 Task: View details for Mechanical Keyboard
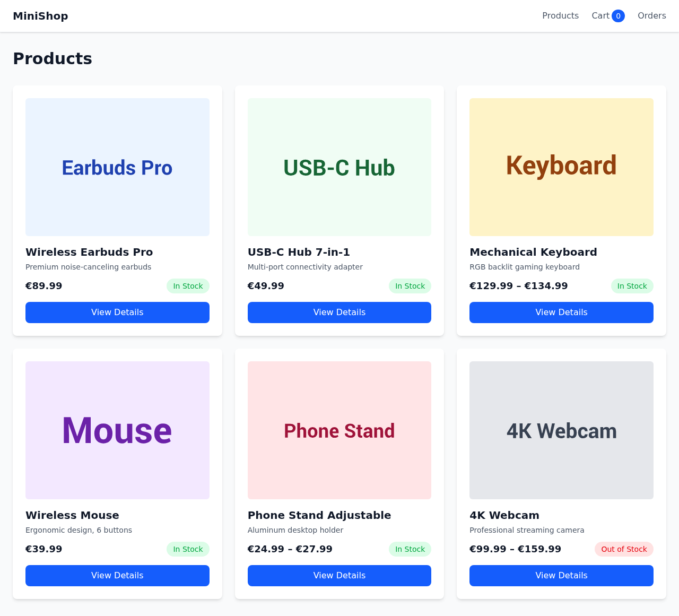tap(561, 313)
